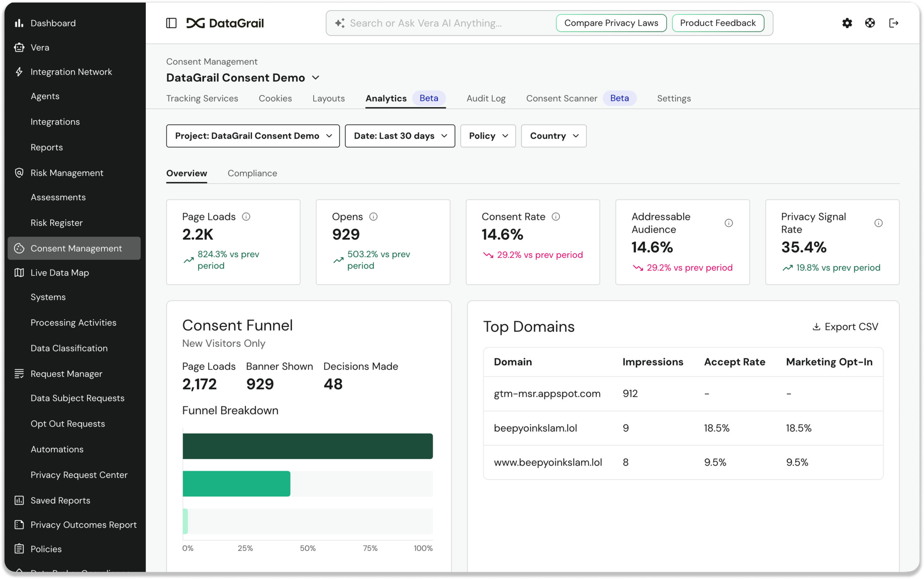This screenshot has height=579, width=924.
Task: Click the Privacy Outcomes Report document icon
Action: pyautogui.click(x=19, y=524)
